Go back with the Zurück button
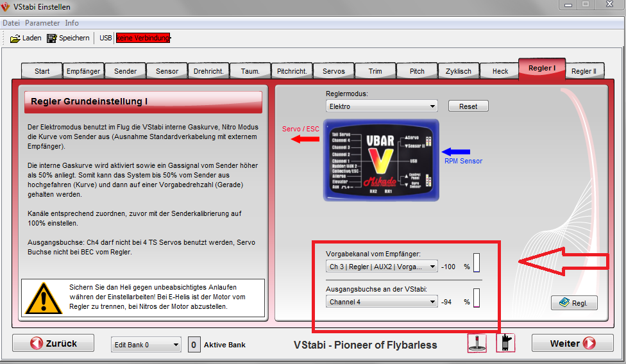The width and height of the screenshot is (626, 364). pyautogui.click(x=53, y=343)
